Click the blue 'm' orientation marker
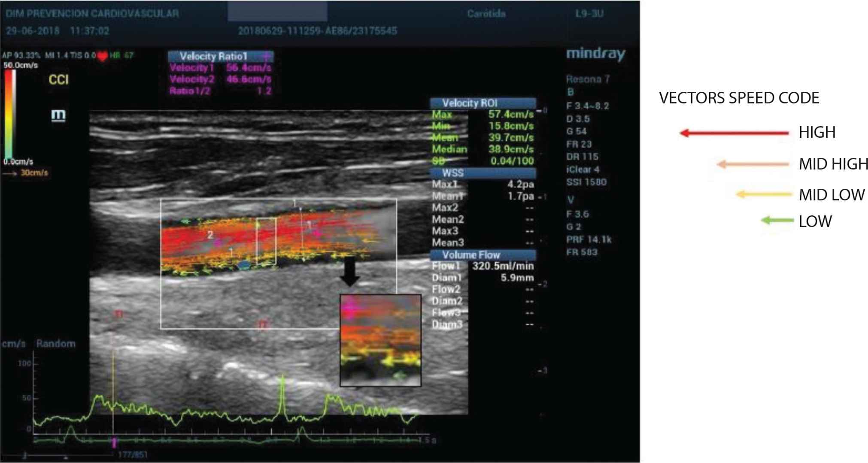 click(58, 115)
